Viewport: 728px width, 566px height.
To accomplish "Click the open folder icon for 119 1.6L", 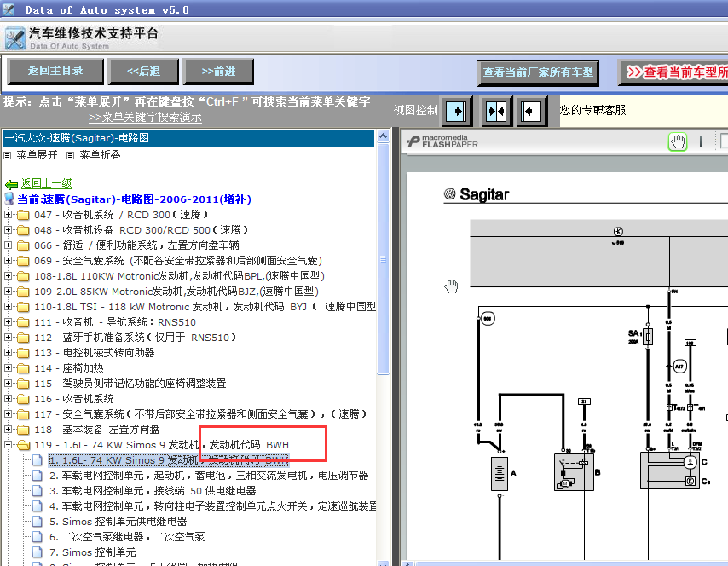I will click(x=23, y=445).
